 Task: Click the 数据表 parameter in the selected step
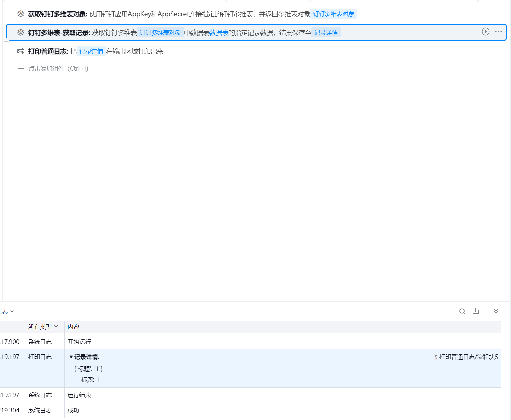pos(219,33)
